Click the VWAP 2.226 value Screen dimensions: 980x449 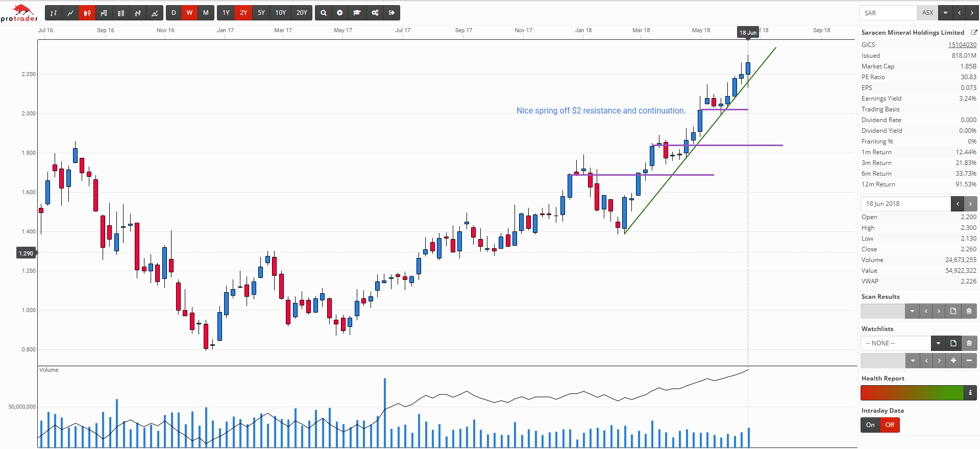coord(968,281)
